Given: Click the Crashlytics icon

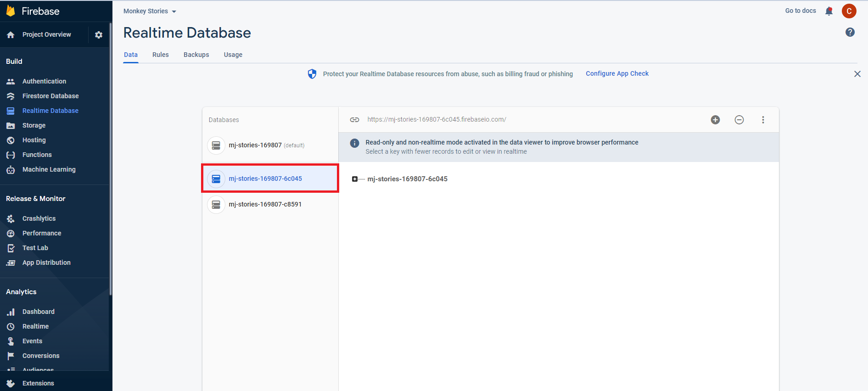Looking at the screenshot, I should click(11, 219).
